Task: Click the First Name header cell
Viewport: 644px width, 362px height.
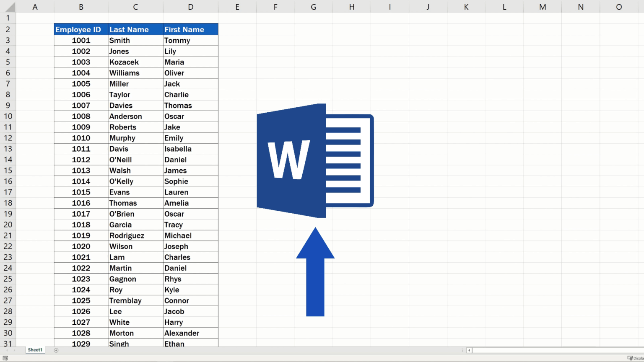Action: tap(184, 29)
